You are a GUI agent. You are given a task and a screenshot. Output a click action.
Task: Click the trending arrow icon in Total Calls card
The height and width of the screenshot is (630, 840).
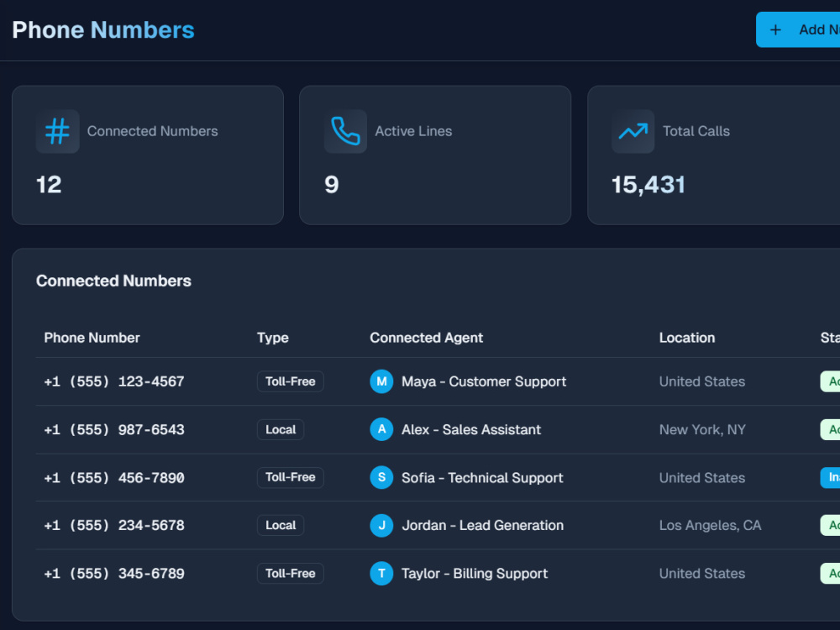633,131
